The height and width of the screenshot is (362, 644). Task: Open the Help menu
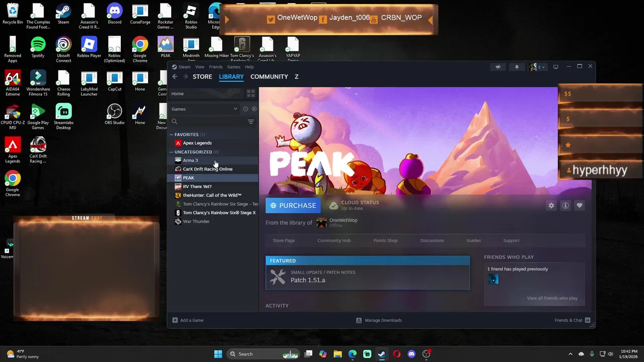249,67
